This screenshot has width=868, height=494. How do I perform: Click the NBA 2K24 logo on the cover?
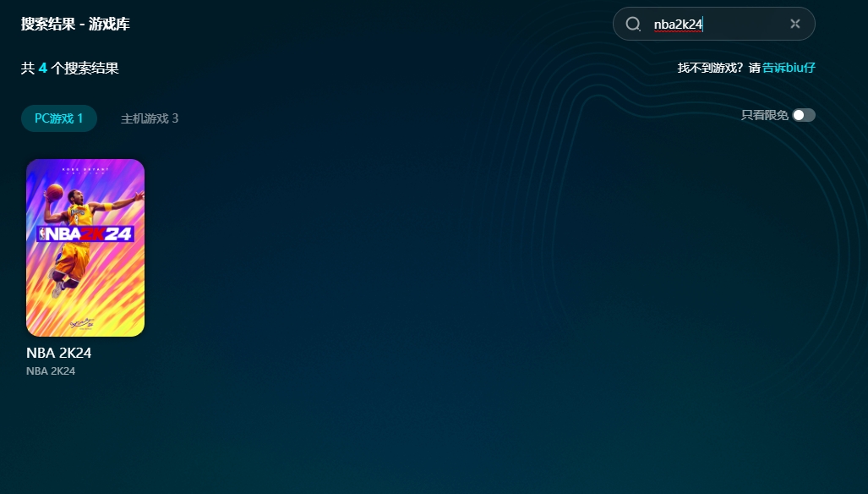point(85,233)
